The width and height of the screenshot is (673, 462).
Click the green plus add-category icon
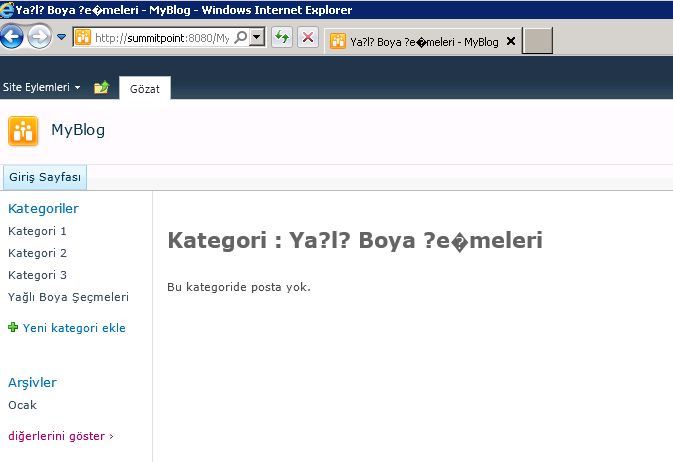tap(13, 327)
